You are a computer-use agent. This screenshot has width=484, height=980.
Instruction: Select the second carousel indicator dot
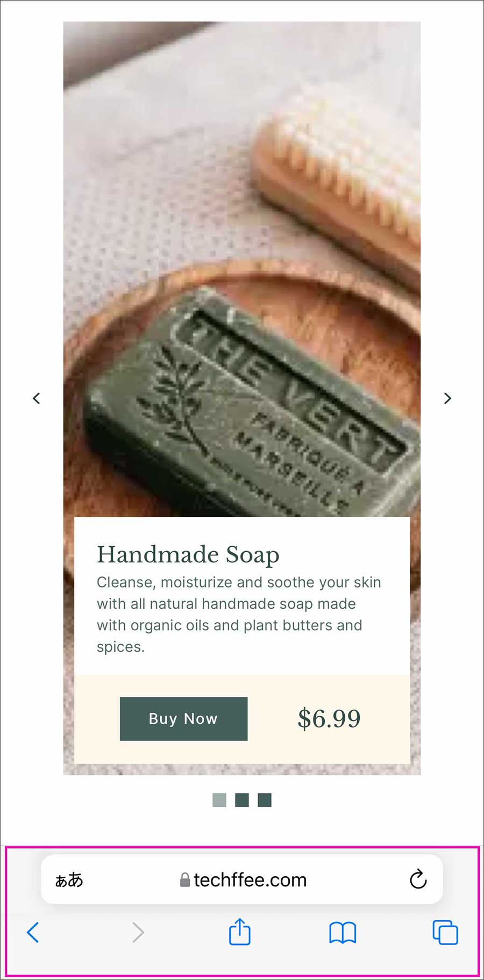[x=242, y=800]
